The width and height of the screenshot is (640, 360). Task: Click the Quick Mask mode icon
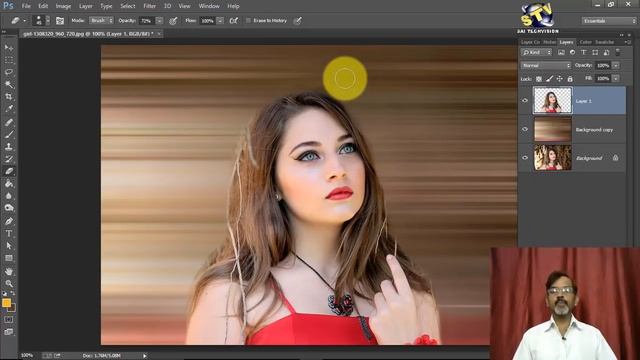tap(9, 320)
